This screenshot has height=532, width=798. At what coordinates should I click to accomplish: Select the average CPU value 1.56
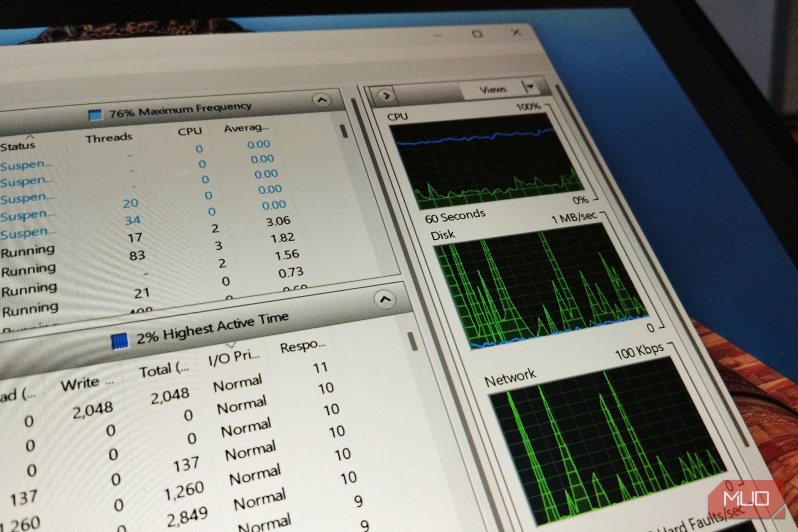pyautogui.click(x=287, y=254)
